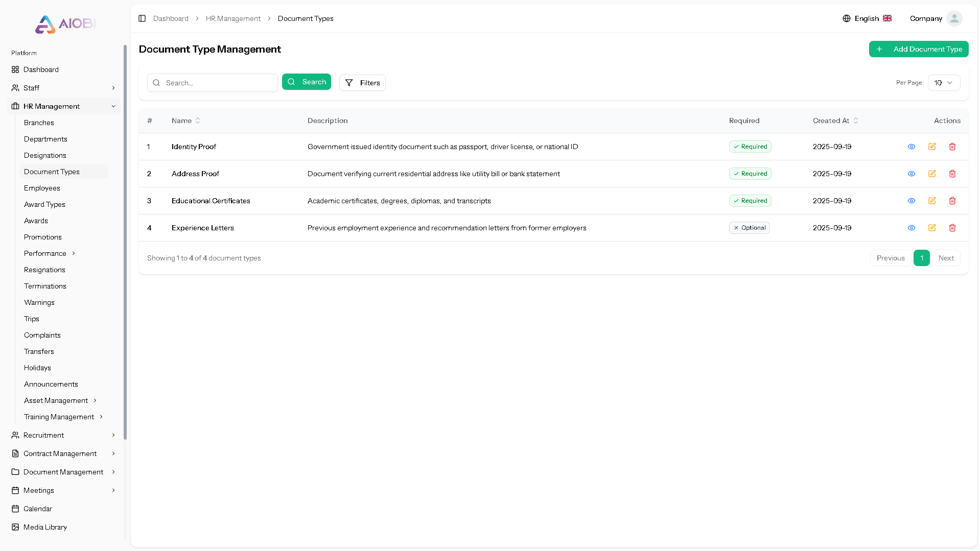980x551 pixels.
Task: Toggle the Required status sort on Educational Certificates row
Action: click(750, 200)
